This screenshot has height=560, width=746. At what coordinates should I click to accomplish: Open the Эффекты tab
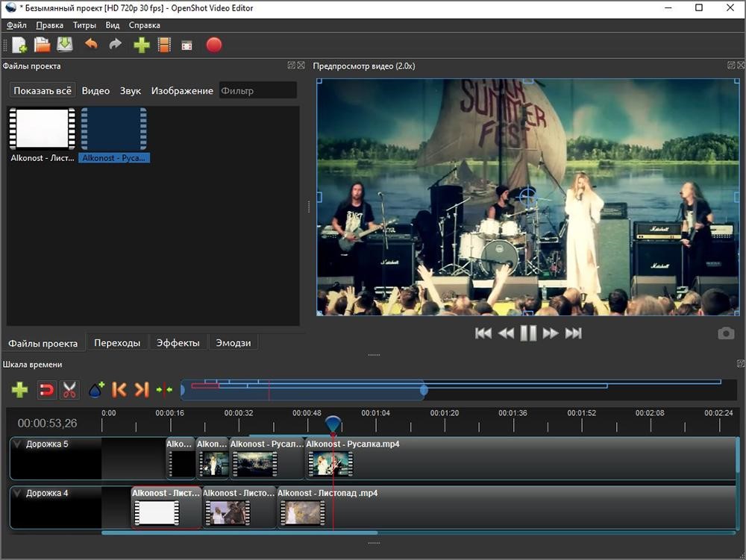tap(178, 343)
